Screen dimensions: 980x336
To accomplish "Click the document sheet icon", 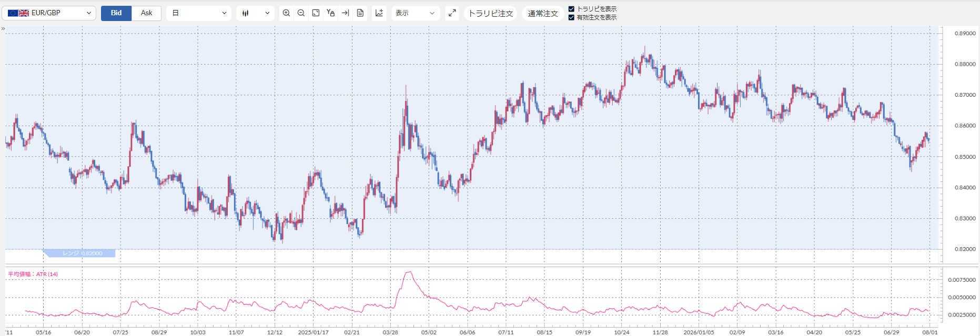I will 360,13.
